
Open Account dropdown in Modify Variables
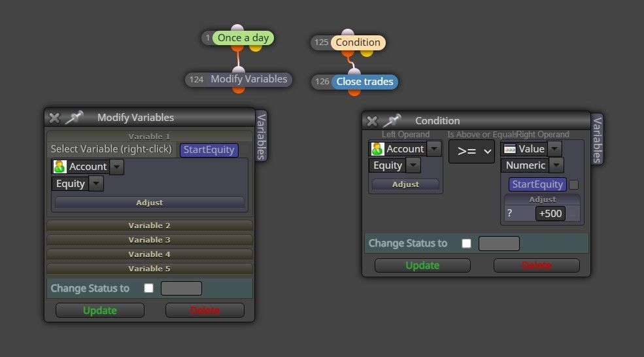click(117, 167)
